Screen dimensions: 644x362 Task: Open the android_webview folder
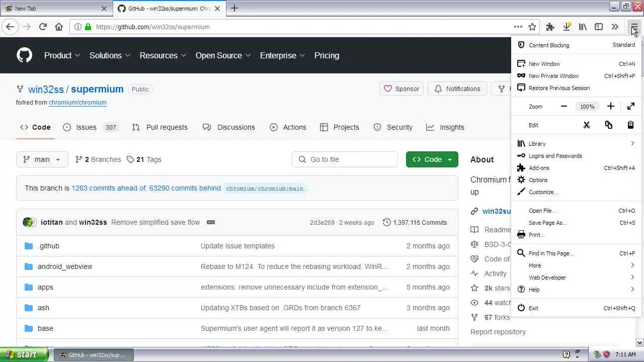[x=65, y=266]
